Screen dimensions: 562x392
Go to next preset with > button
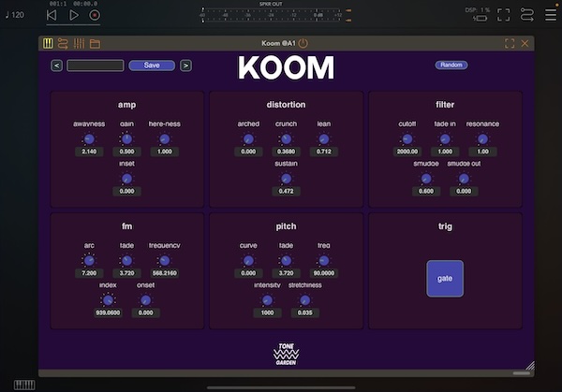click(185, 65)
